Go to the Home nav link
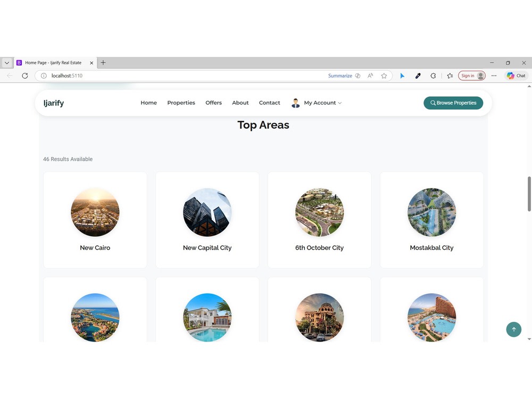The width and height of the screenshot is (532, 399). [148, 103]
